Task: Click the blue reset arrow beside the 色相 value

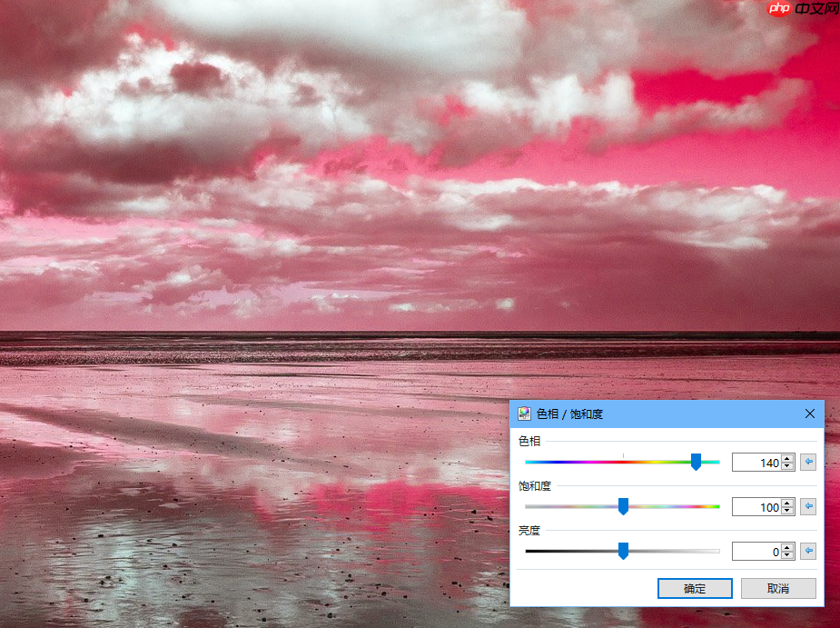Action: pos(808,462)
